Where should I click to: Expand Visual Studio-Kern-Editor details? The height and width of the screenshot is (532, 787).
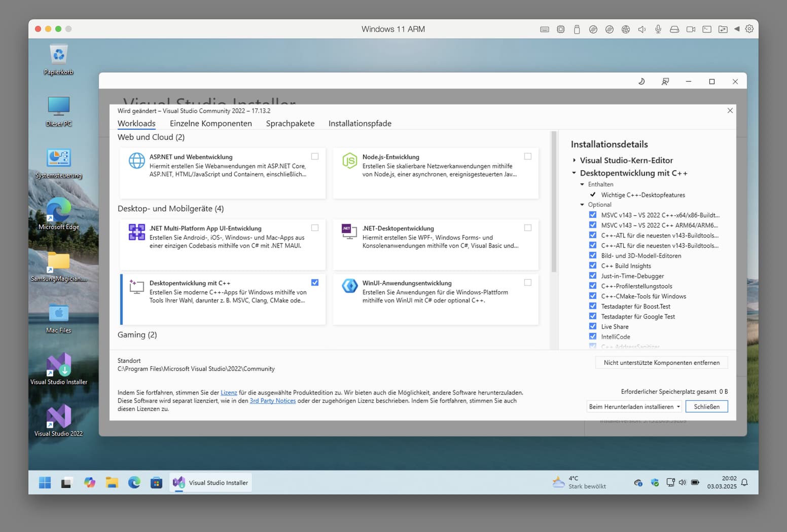(575, 160)
